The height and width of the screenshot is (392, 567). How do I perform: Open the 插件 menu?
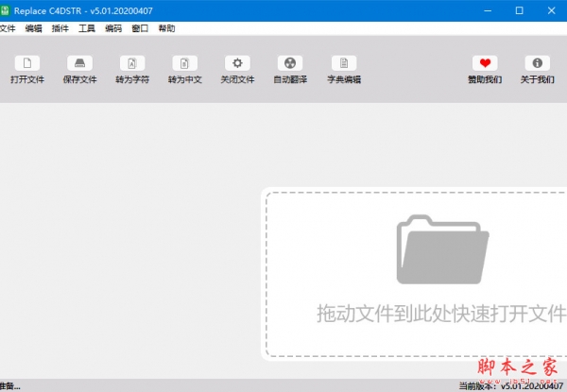pos(60,28)
